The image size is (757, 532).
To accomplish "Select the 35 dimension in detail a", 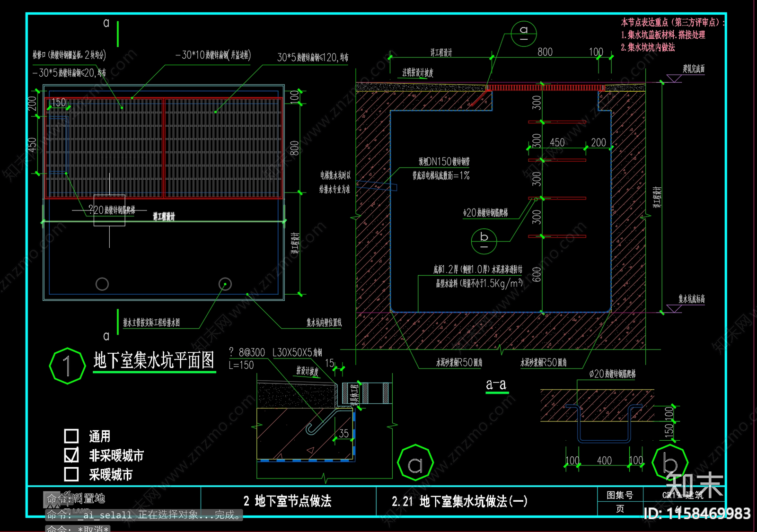I will [344, 434].
